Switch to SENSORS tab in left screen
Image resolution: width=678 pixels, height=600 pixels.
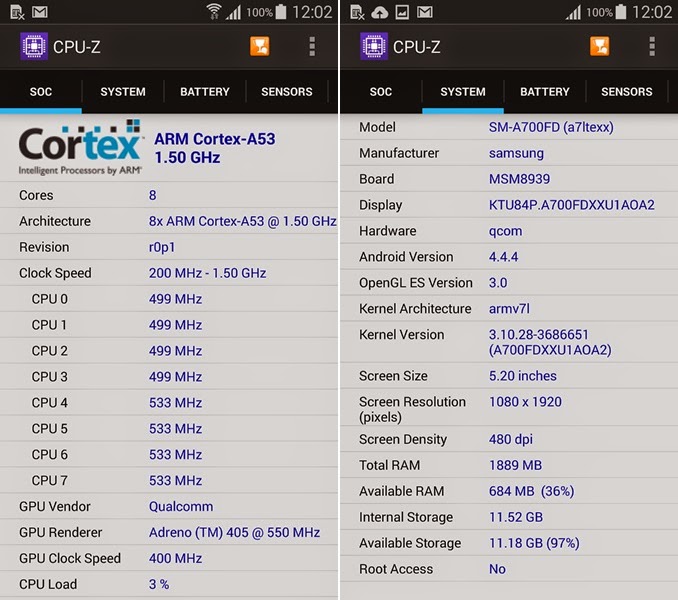click(x=287, y=92)
